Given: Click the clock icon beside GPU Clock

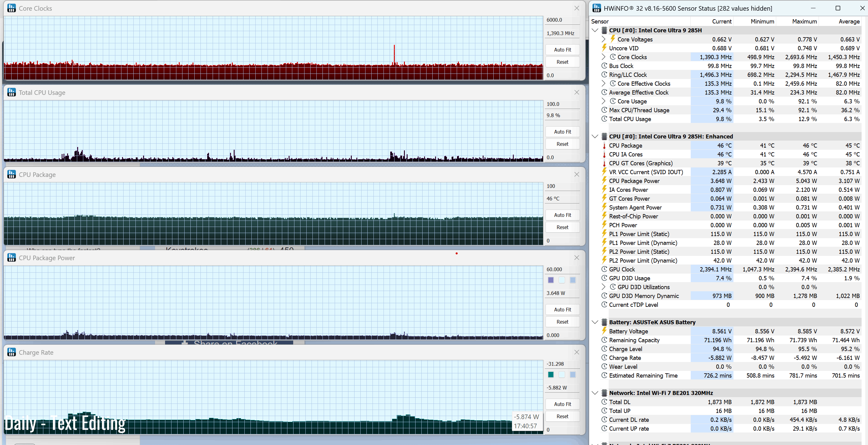Looking at the screenshot, I should point(604,269).
